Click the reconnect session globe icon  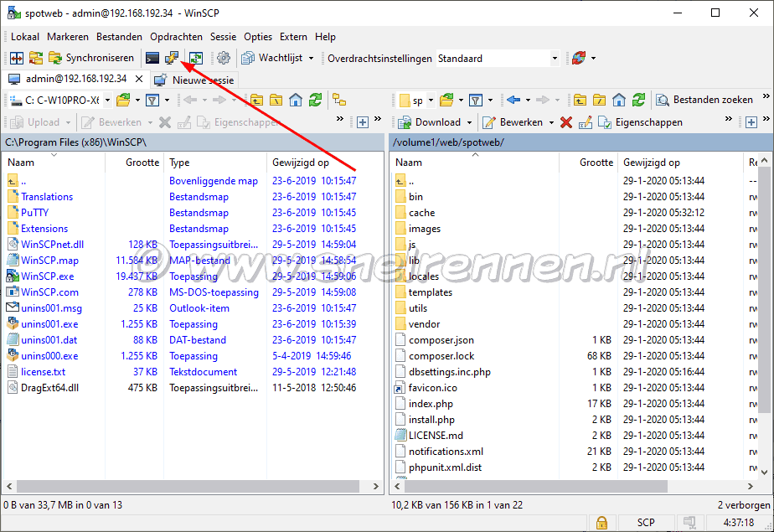pyautogui.click(x=579, y=59)
